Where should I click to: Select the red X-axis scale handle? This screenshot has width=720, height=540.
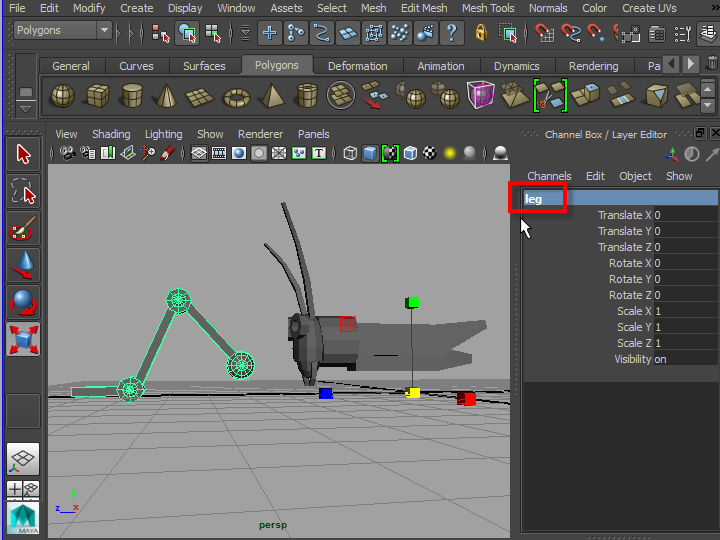pyautogui.click(x=467, y=398)
